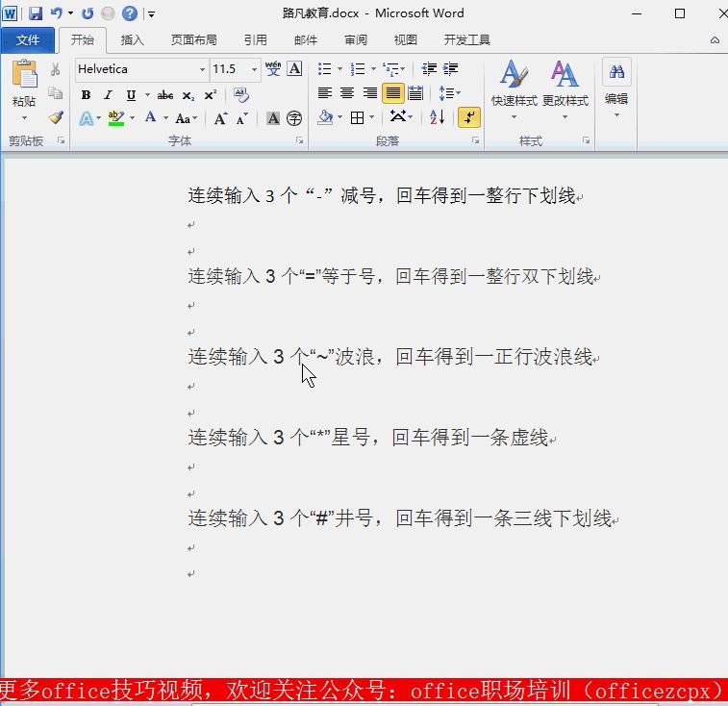Switch to the 插入 tab

133,40
